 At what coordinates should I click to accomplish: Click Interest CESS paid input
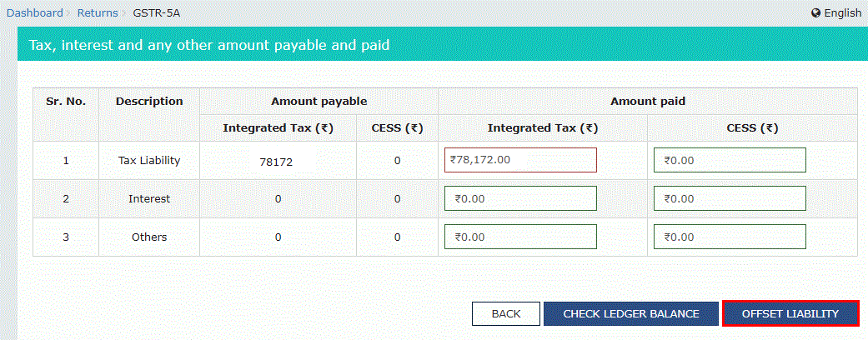[x=730, y=198]
